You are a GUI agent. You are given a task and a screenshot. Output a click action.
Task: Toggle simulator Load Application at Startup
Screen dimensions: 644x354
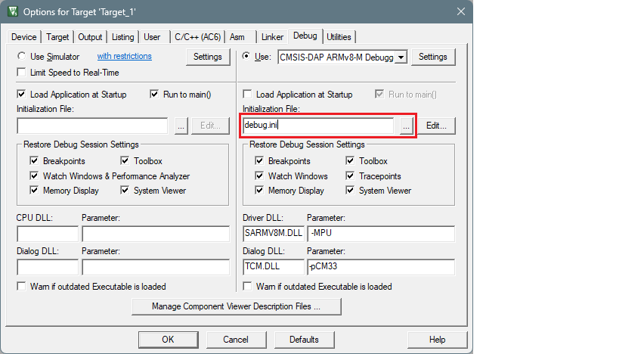pyautogui.click(x=21, y=94)
